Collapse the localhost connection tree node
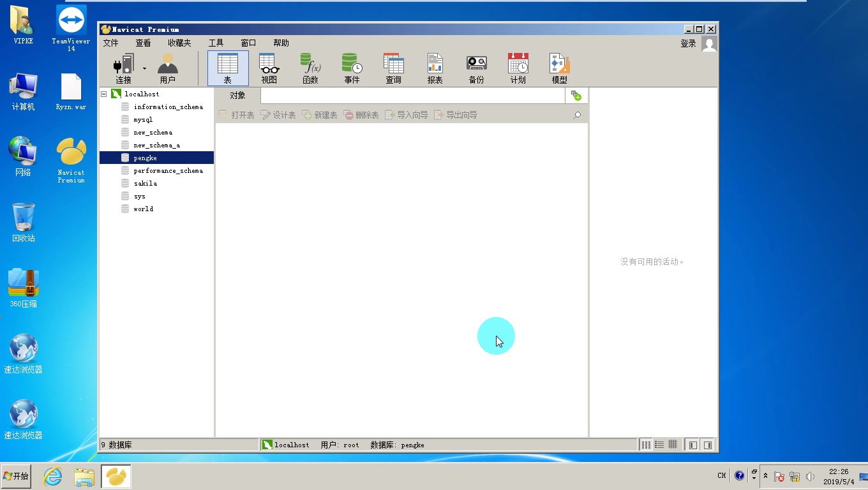 (x=104, y=94)
